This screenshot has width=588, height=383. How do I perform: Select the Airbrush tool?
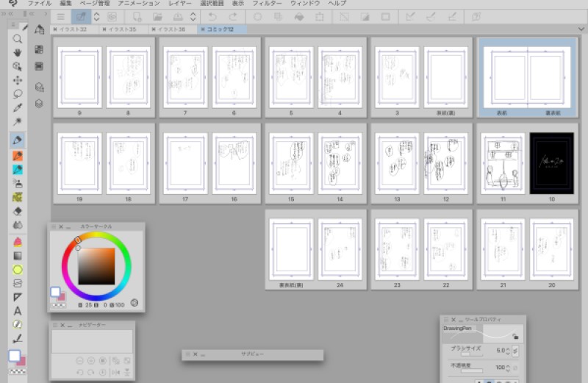[x=17, y=184]
